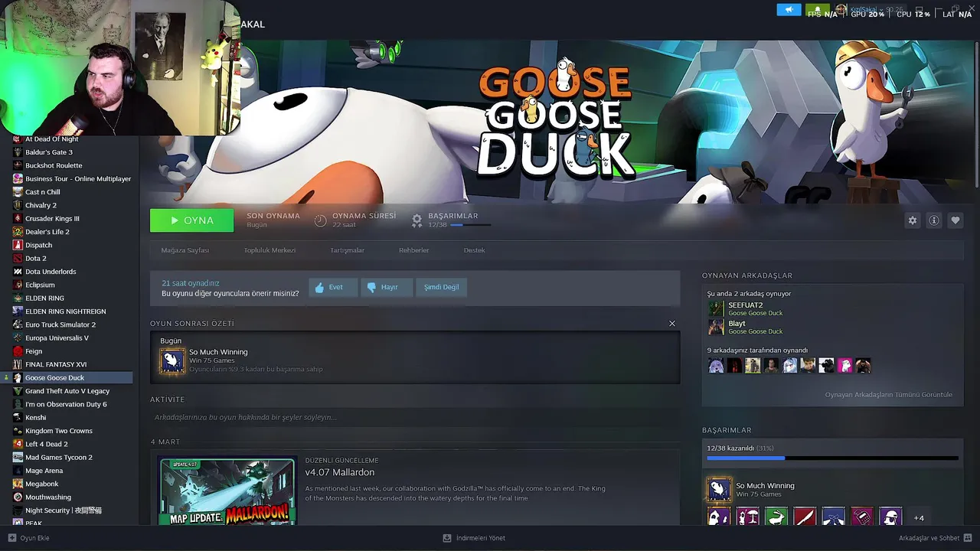Select Goose Goose Duck in the library list
The image size is (980, 551).
[67, 377]
